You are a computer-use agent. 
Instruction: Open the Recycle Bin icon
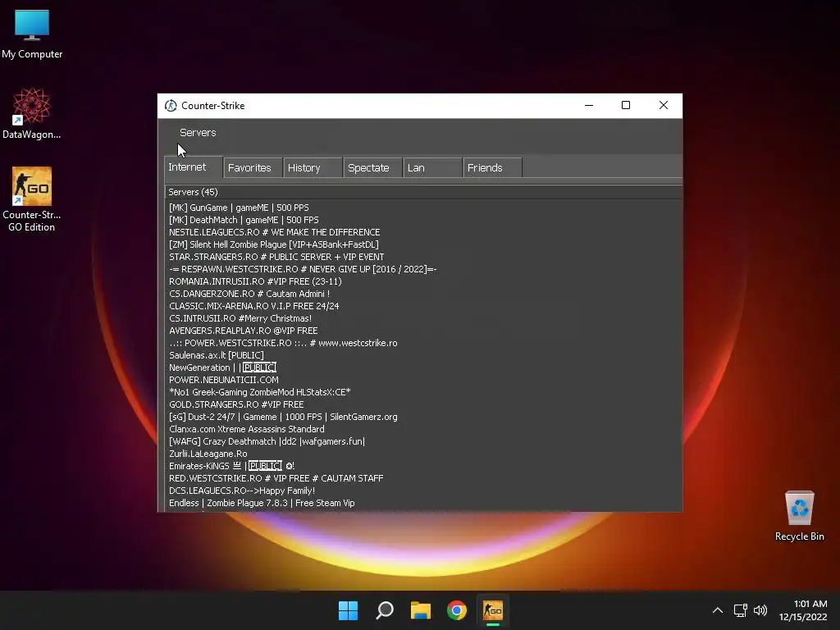click(x=799, y=516)
